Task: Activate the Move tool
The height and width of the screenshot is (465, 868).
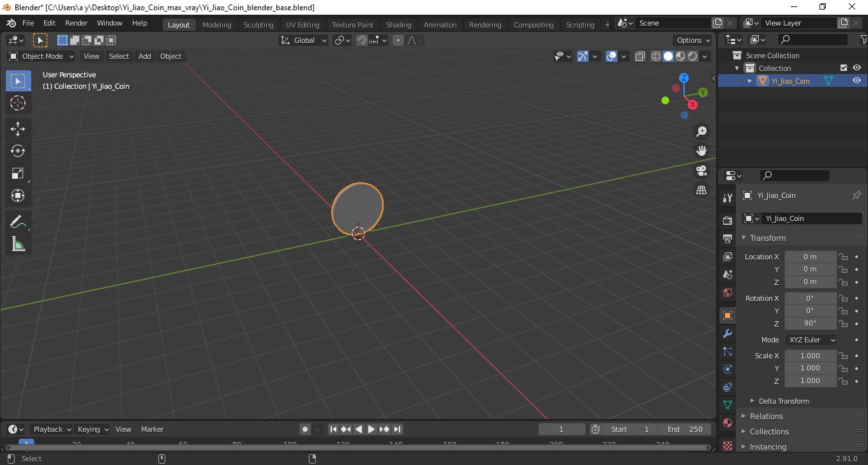Action: pos(18,129)
